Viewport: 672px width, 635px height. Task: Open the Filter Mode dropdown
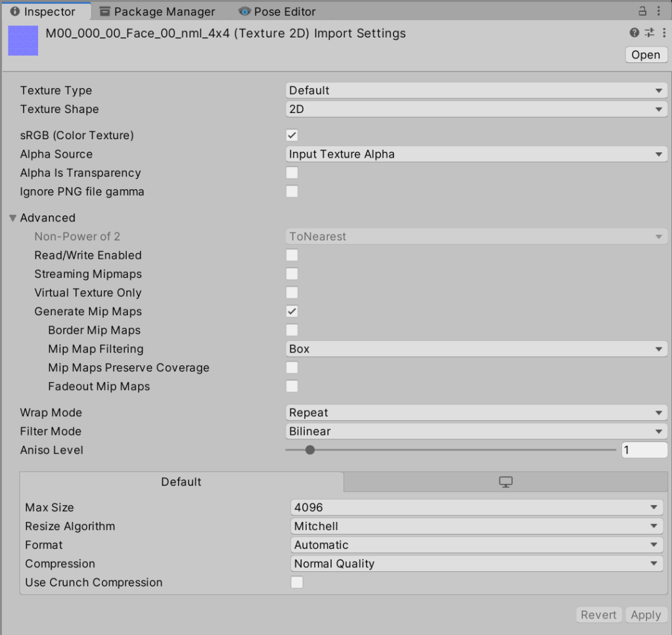tap(476, 431)
